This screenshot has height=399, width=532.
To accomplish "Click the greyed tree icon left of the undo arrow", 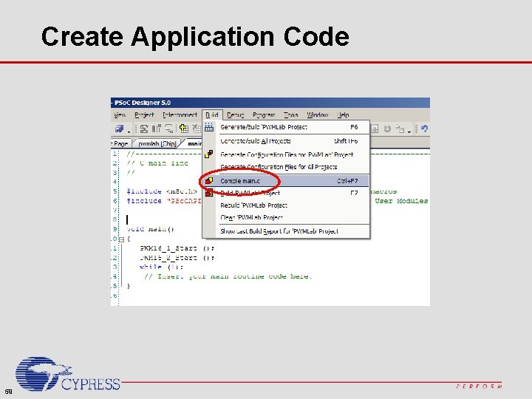I will click(x=400, y=129).
